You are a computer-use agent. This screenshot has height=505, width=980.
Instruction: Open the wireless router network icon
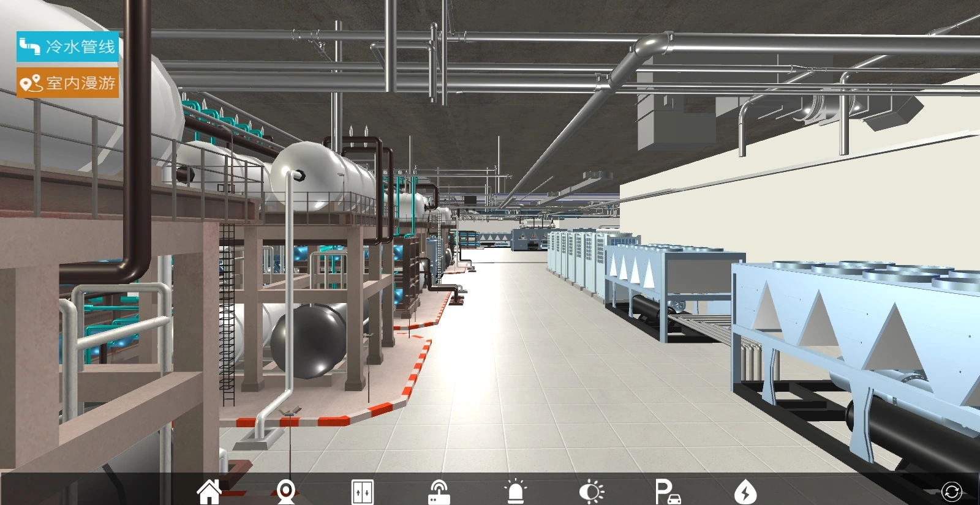pyautogui.click(x=439, y=492)
